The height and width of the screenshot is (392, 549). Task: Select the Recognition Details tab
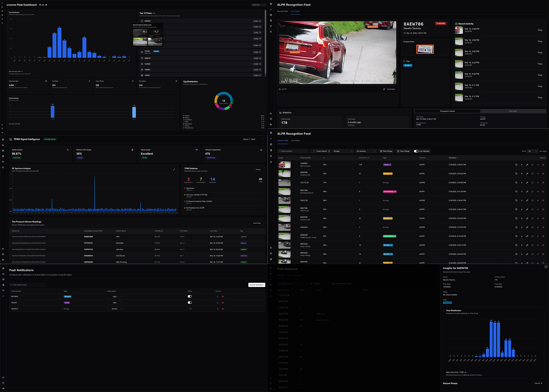[x=447, y=111]
